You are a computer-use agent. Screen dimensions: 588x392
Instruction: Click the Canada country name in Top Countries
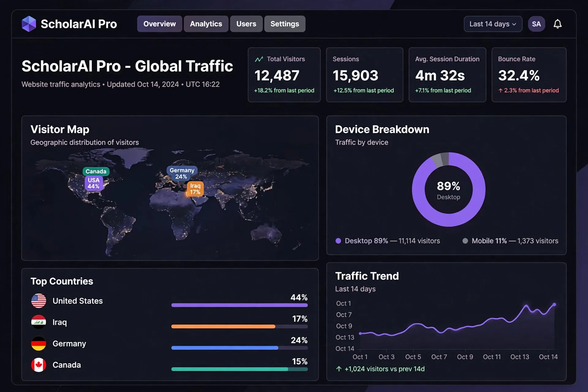point(67,365)
